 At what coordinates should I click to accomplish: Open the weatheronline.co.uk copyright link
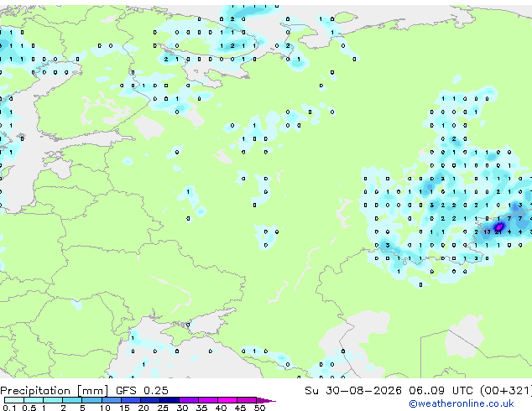[462, 403]
